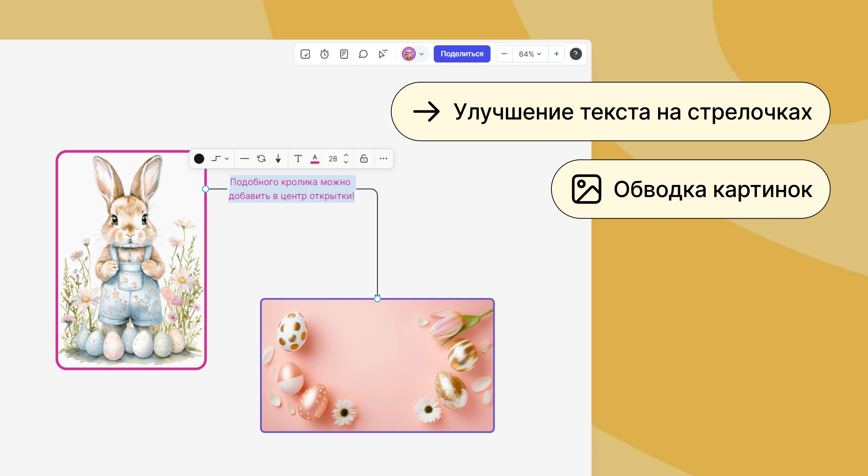Toggle the lock icon on connector

(x=364, y=159)
